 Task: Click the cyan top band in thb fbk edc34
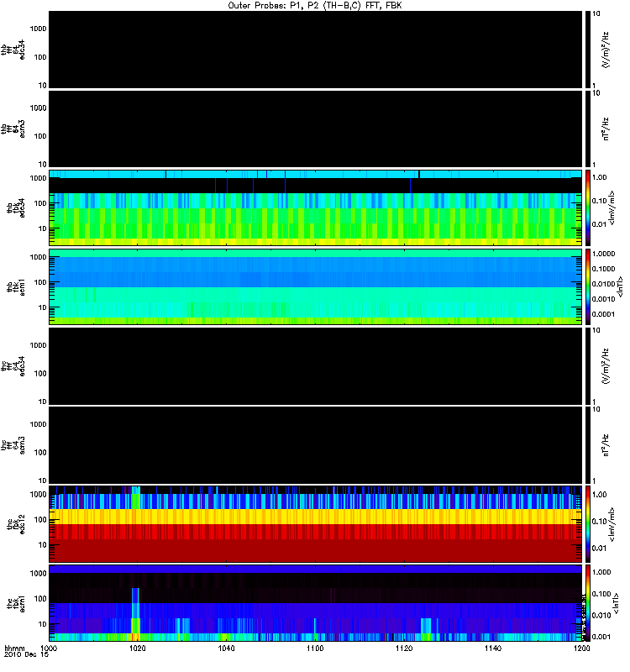pos(315,174)
